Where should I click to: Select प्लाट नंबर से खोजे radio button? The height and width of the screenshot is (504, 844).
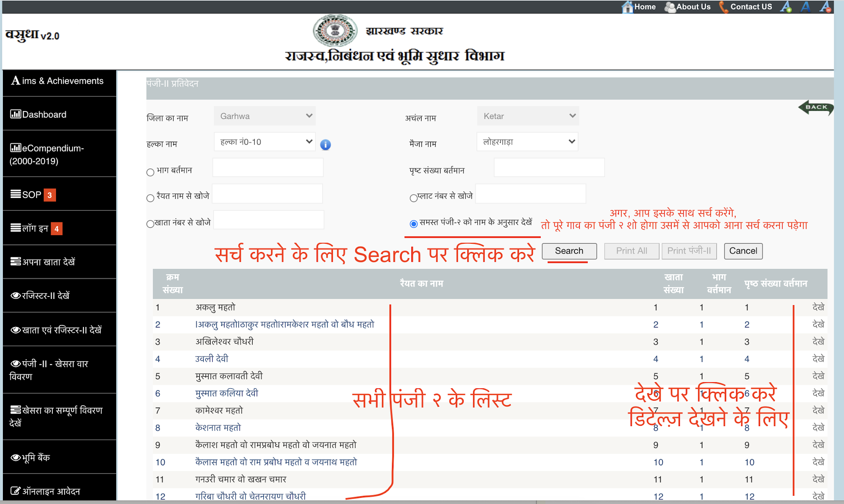click(x=413, y=198)
